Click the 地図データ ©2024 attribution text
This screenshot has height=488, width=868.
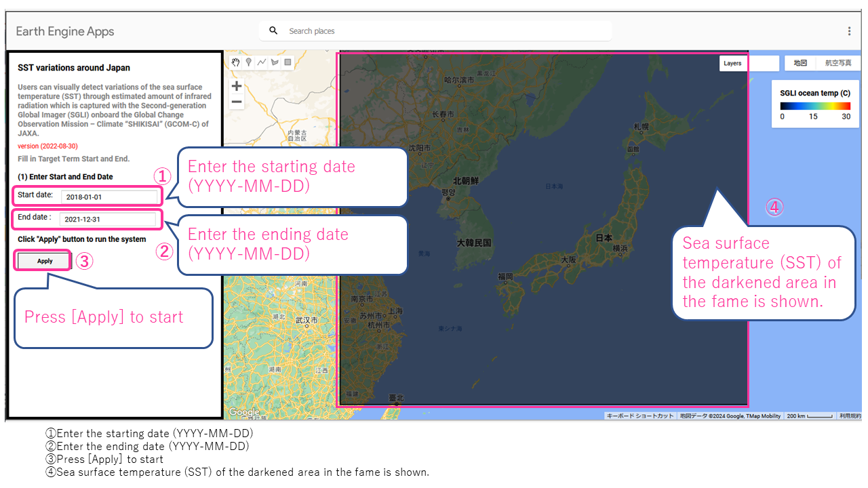pyautogui.click(x=730, y=416)
